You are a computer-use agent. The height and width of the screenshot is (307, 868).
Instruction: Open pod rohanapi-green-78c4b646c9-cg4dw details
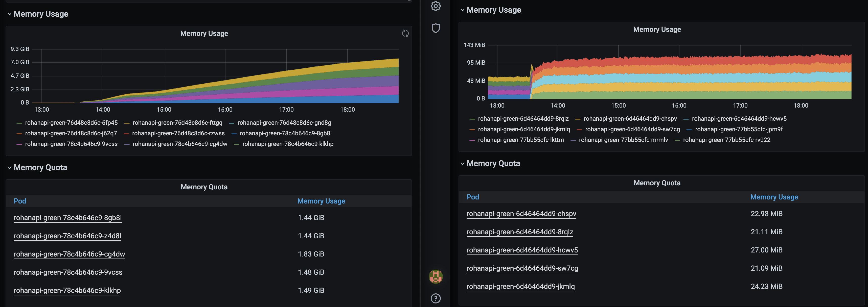[x=69, y=254]
